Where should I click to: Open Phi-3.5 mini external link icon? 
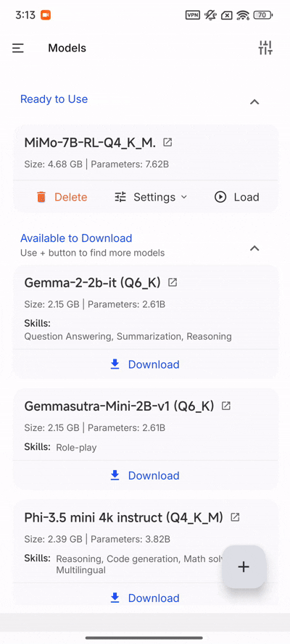click(235, 517)
